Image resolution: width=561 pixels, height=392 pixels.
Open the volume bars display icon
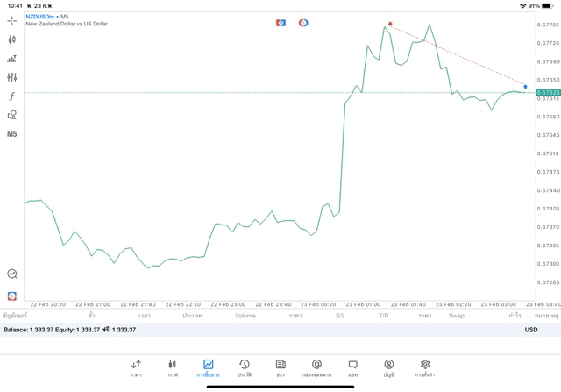(x=12, y=59)
